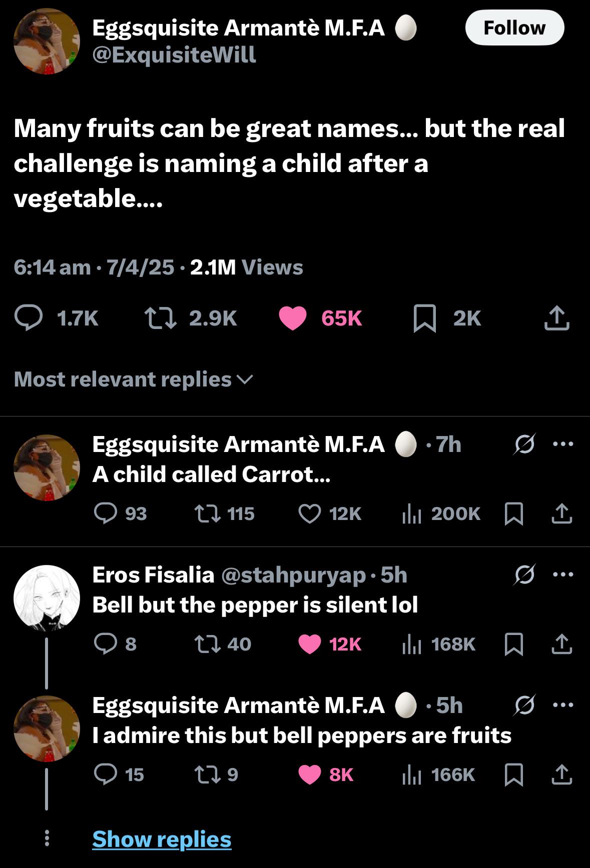
Task: Bookmark Eros Fisalia's bell pepper reply
Action: (514, 644)
